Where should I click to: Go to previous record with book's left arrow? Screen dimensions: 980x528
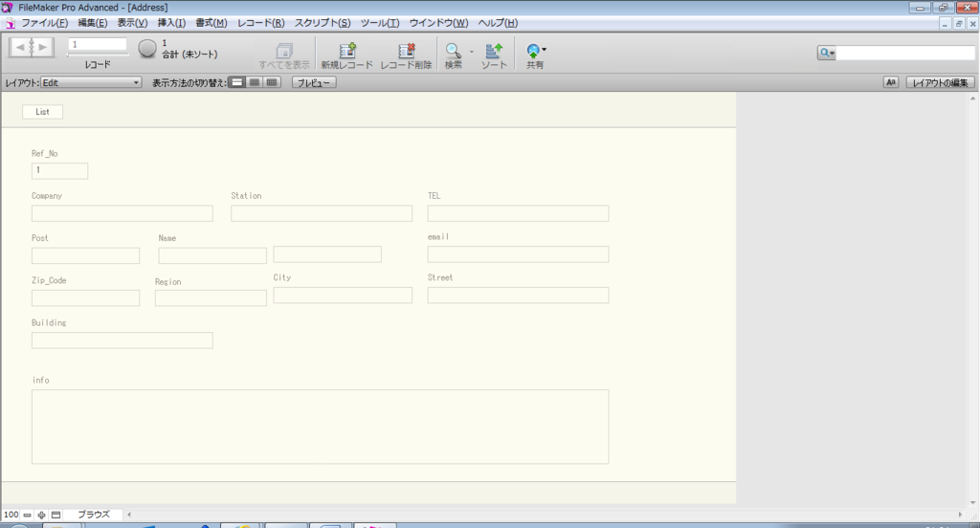tap(21, 48)
